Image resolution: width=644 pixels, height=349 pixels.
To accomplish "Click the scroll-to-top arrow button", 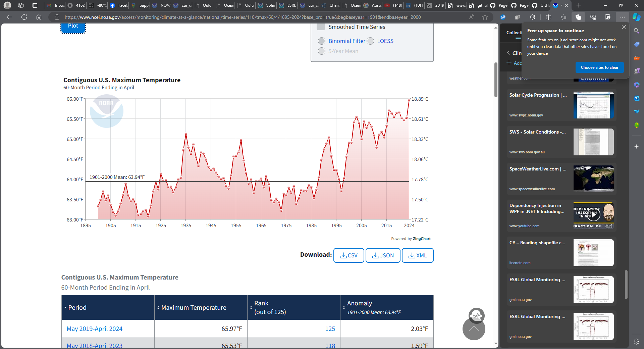I will point(474,329).
